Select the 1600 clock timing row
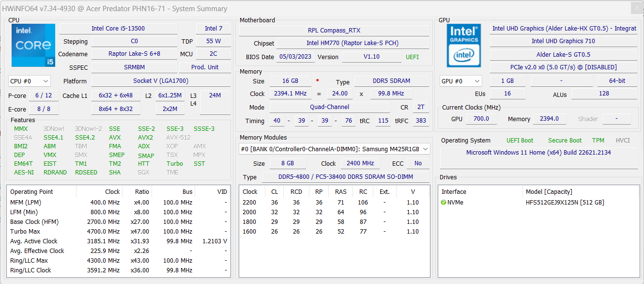 click(334, 232)
